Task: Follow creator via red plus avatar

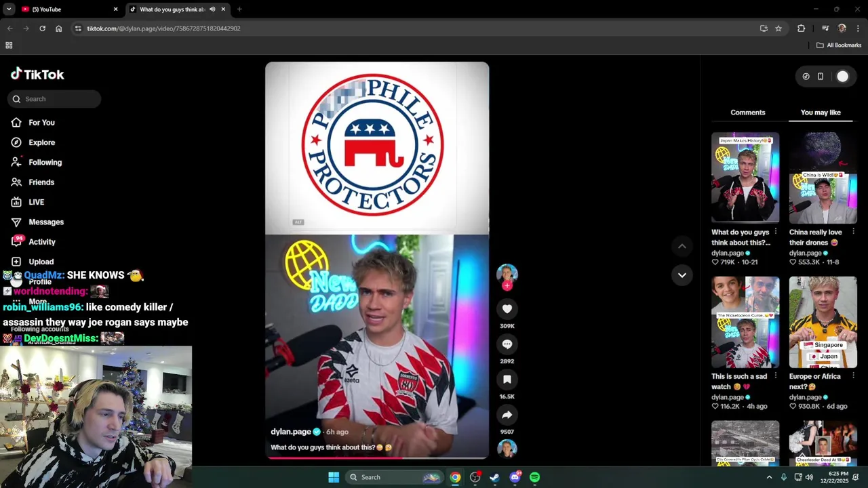Action: tap(507, 287)
